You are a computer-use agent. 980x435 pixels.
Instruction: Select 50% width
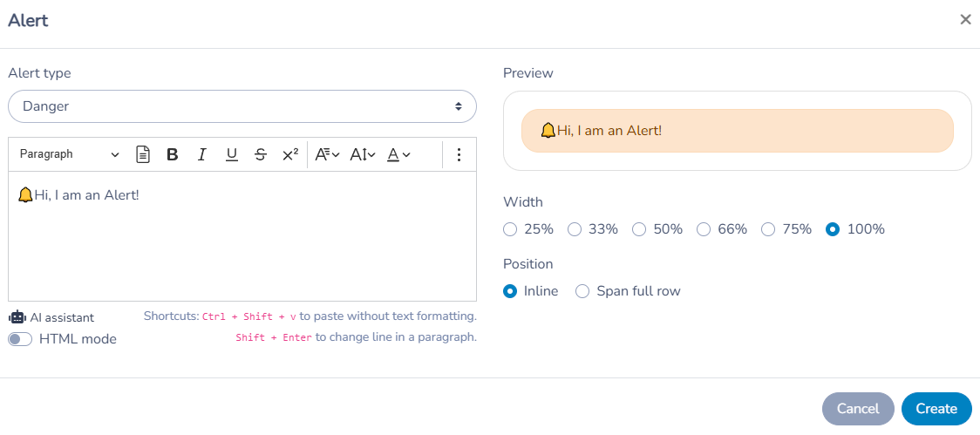click(639, 229)
